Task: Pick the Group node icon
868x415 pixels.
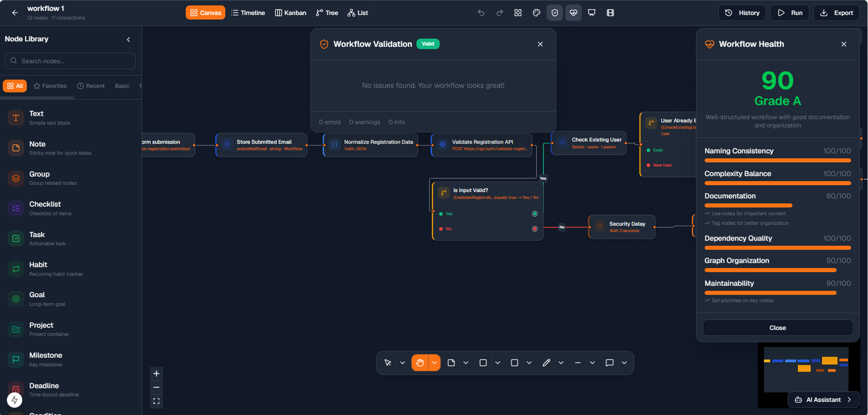Action: click(x=16, y=178)
